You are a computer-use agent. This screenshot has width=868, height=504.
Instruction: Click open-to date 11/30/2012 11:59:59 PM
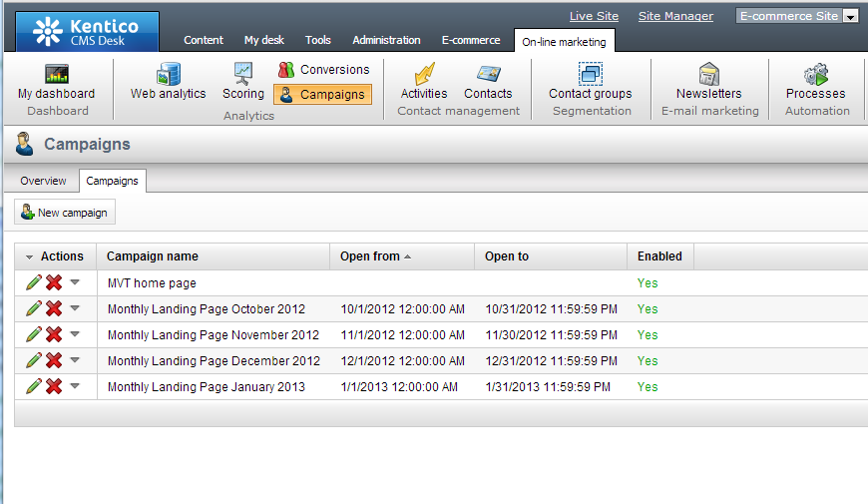[x=551, y=335]
